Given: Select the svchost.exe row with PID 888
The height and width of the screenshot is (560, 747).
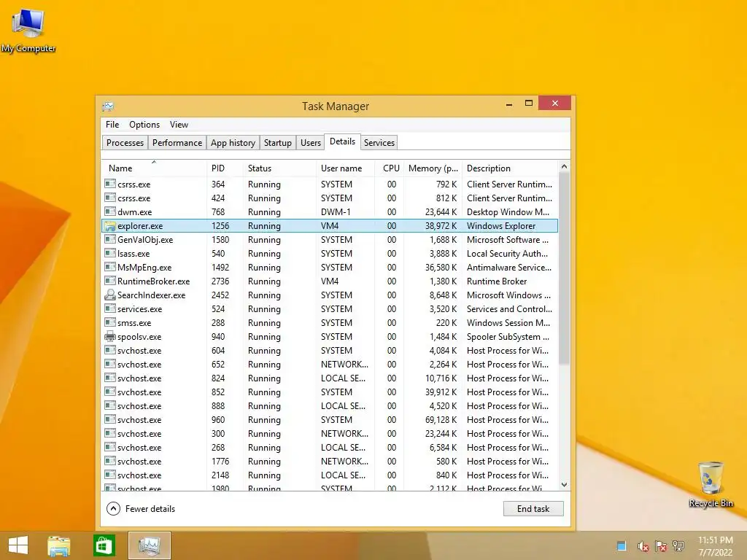Looking at the screenshot, I should [x=330, y=405].
